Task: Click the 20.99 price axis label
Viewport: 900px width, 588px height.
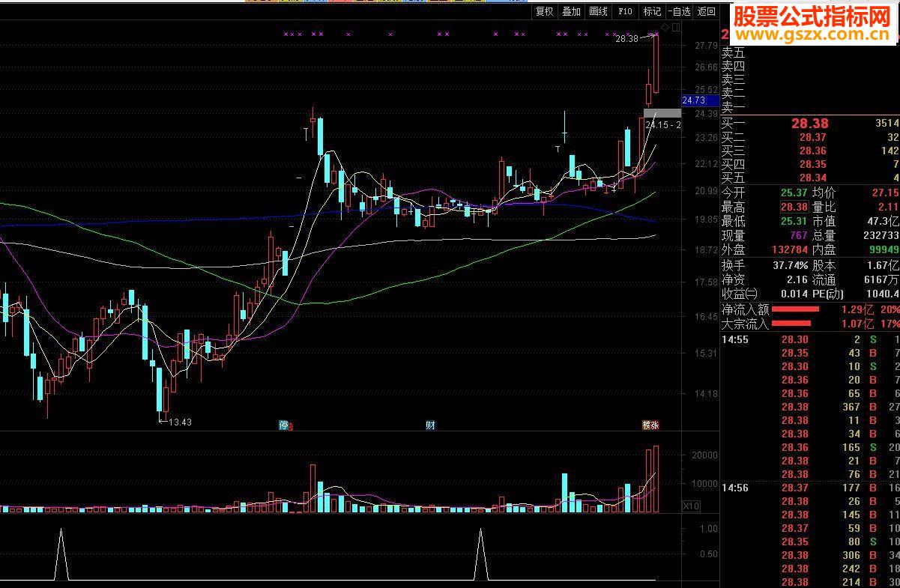Action: click(707, 191)
